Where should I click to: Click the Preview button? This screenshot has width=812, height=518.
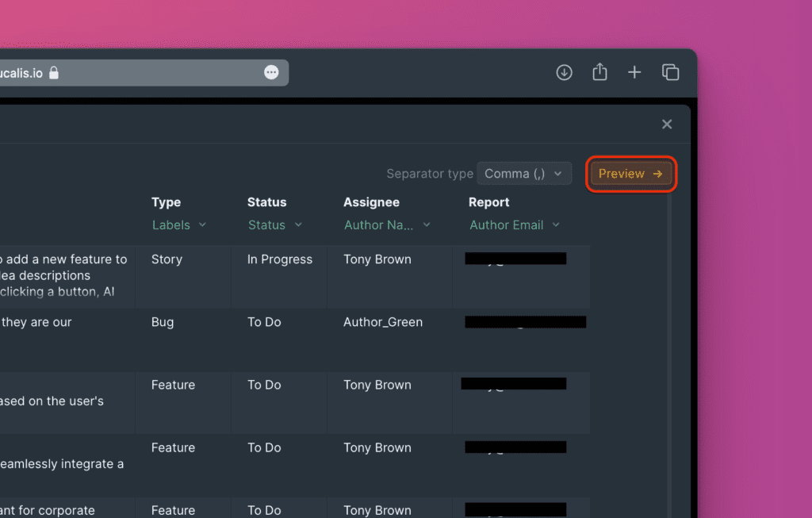coord(630,174)
